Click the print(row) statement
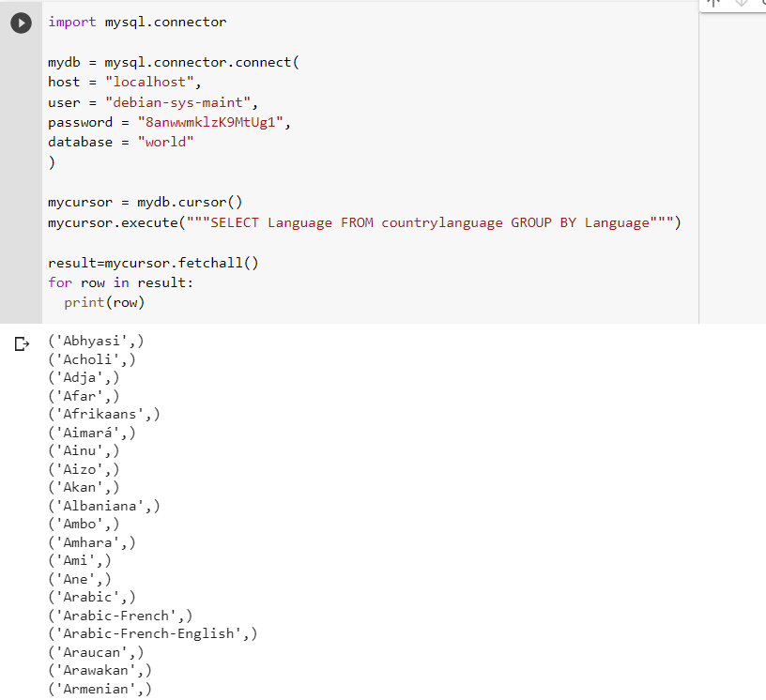The width and height of the screenshot is (766, 700). pyautogui.click(x=104, y=303)
